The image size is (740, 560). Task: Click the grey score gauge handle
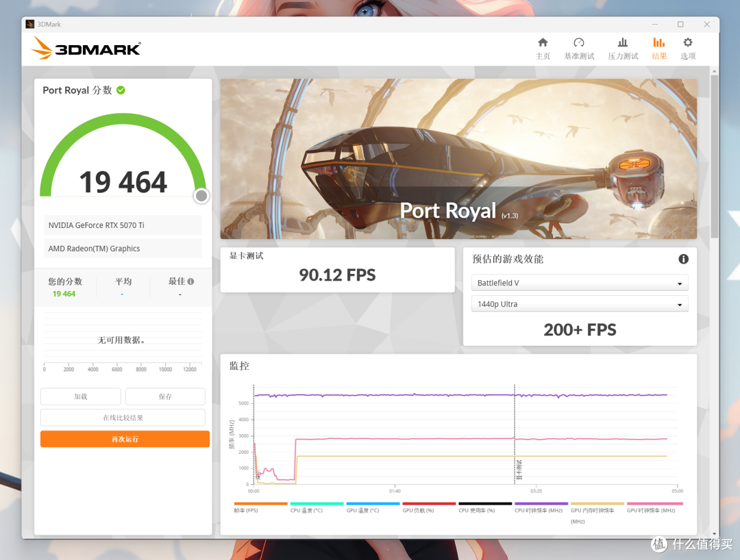(x=201, y=196)
